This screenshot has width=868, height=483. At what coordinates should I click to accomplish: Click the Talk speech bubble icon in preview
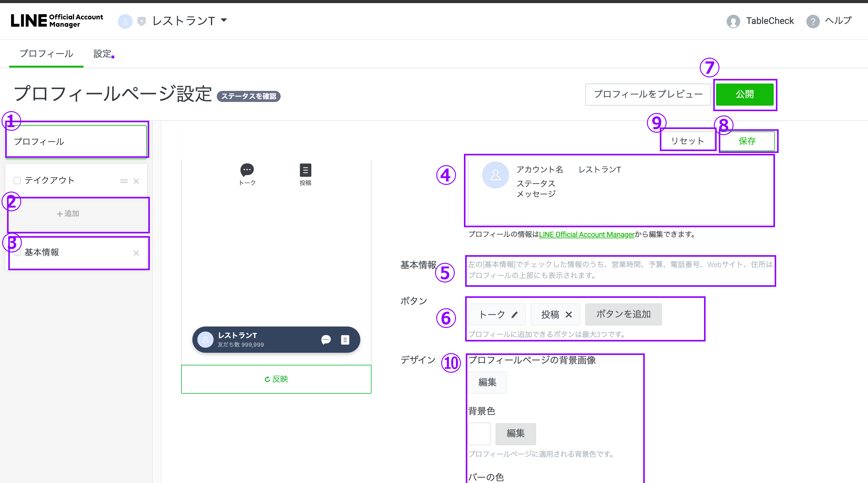pyautogui.click(x=247, y=170)
